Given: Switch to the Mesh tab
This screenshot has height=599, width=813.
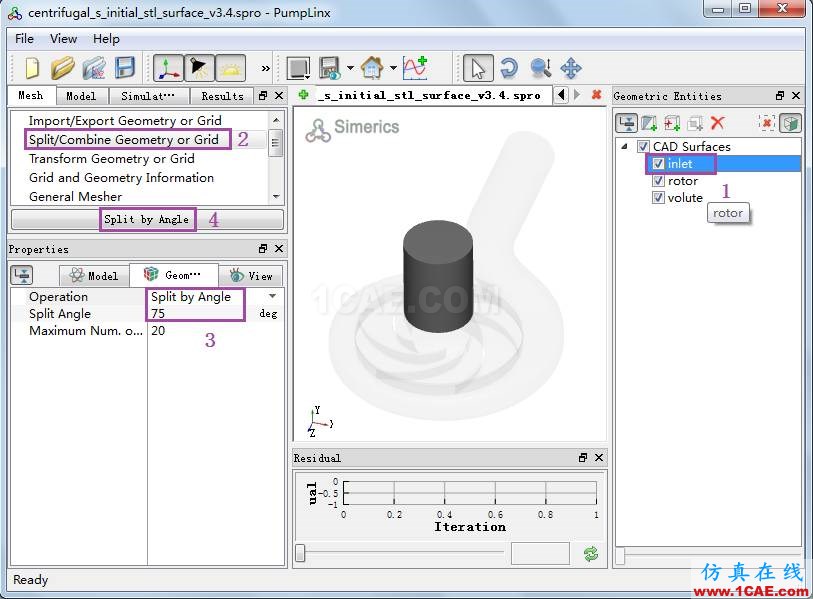Looking at the screenshot, I should click(x=31, y=96).
